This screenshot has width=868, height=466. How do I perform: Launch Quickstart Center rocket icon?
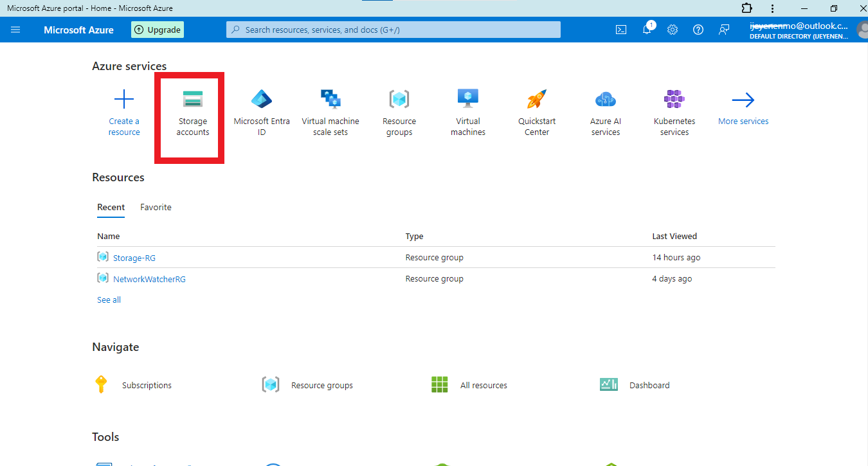point(537,100)
